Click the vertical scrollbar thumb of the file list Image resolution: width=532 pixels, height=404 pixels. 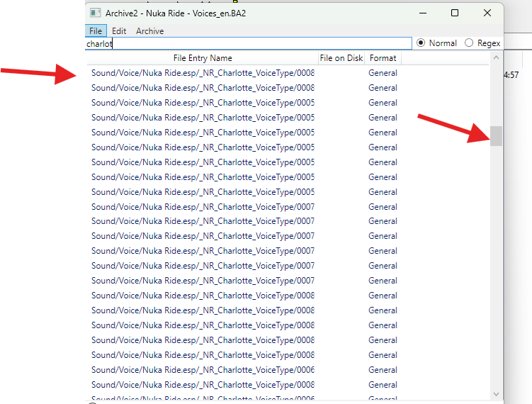(496, 136)
